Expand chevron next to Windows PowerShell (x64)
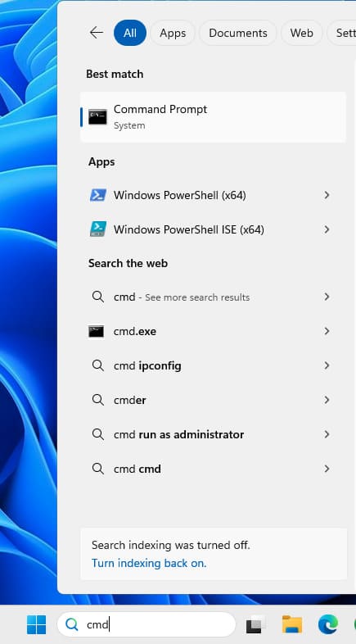The width and height of the screenshot is (356, 644). click(327, 195)
